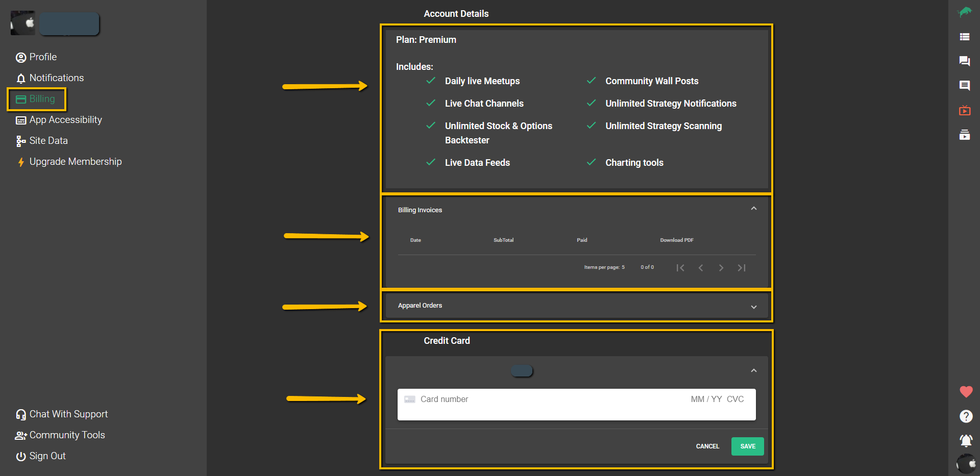The width and height of the screenshot is (980, 476).
Task: Open the help question mark icon
Action: click(x=966, y=416)
